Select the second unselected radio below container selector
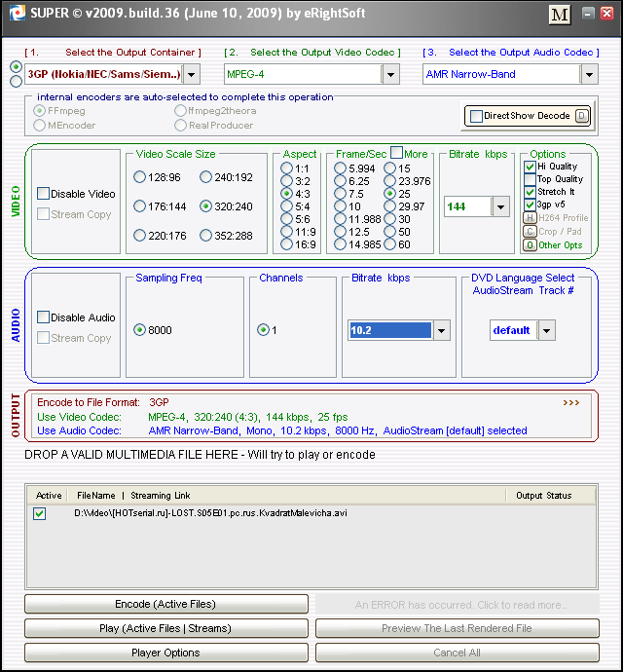623x672 pixels. click(16, 81)
